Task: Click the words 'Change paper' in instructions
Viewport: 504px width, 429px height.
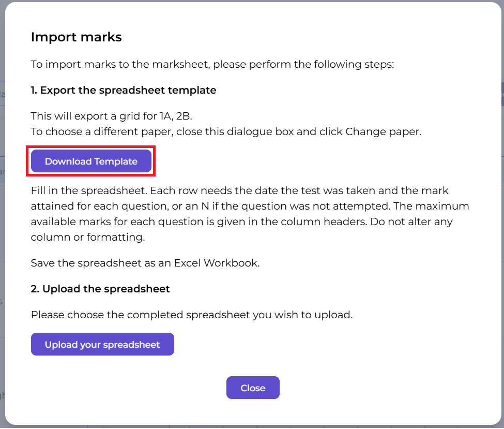Action: pyautogui.click(x=383, y=131)
